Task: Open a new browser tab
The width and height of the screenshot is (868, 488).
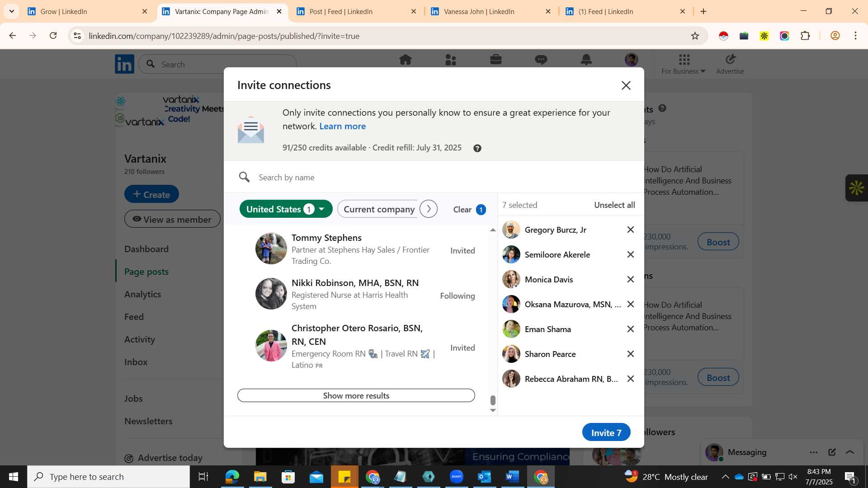Action: pyautogui.click(x=703, y=11)
